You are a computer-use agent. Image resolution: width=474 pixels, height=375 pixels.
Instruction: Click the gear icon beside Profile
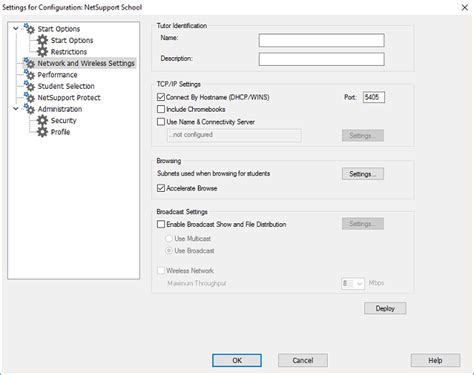42,132
